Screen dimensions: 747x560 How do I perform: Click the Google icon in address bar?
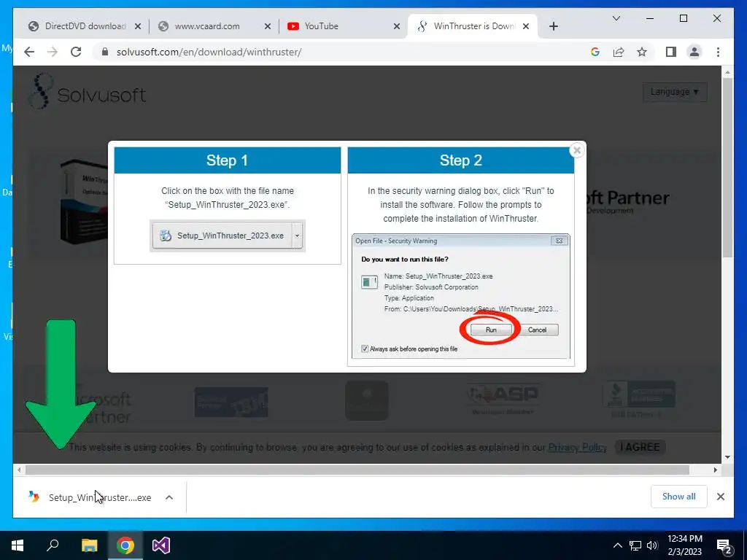(x=595, y=52)
